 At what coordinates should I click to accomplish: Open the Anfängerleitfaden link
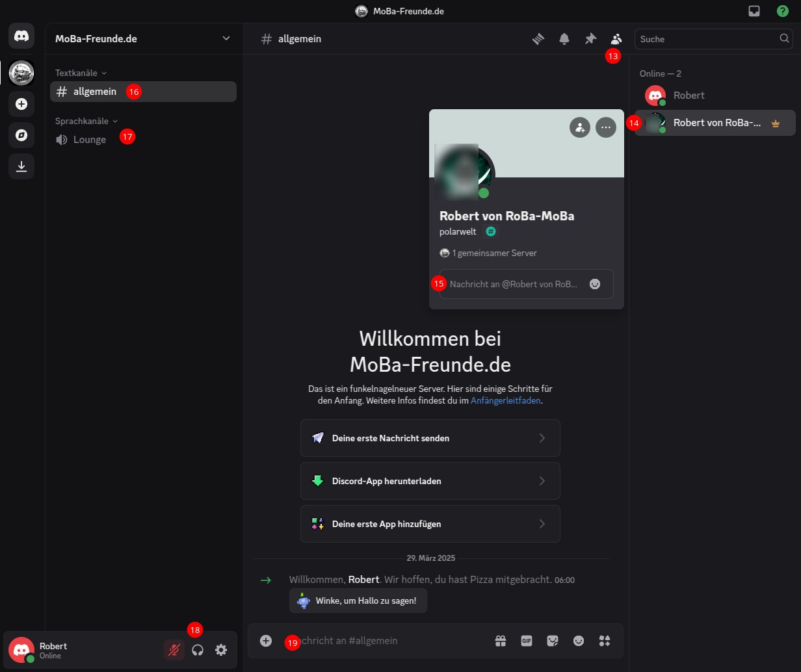505,401
